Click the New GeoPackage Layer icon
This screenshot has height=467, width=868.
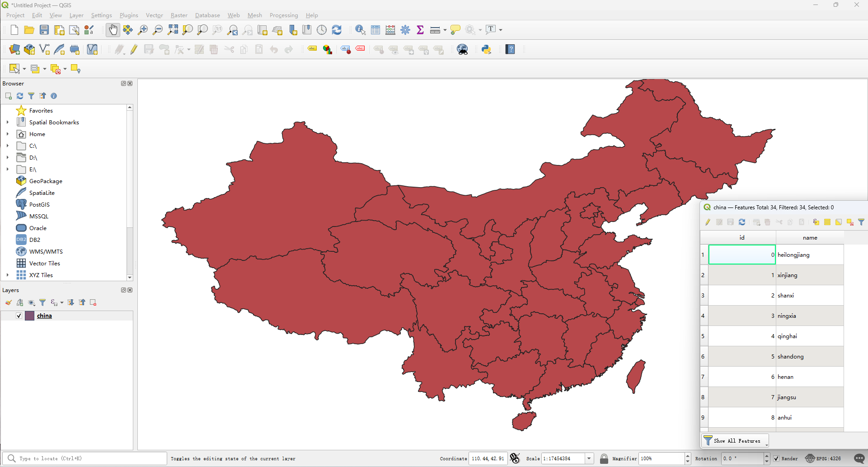tap(29, 49)
